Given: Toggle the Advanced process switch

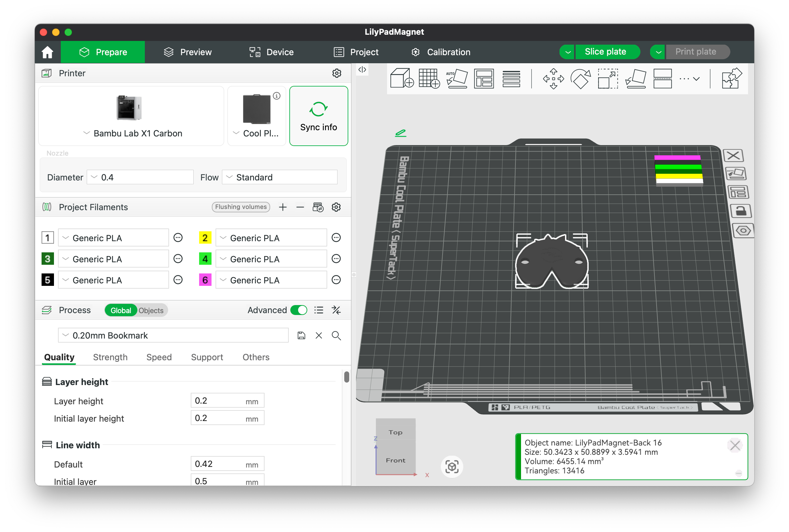Looking at the screenshot, I should pos(299,310).
